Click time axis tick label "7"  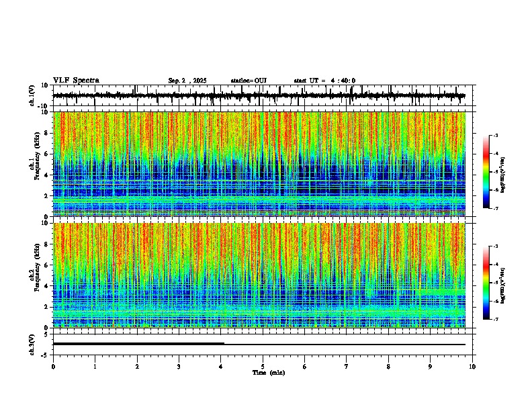[x=347, y=367]
